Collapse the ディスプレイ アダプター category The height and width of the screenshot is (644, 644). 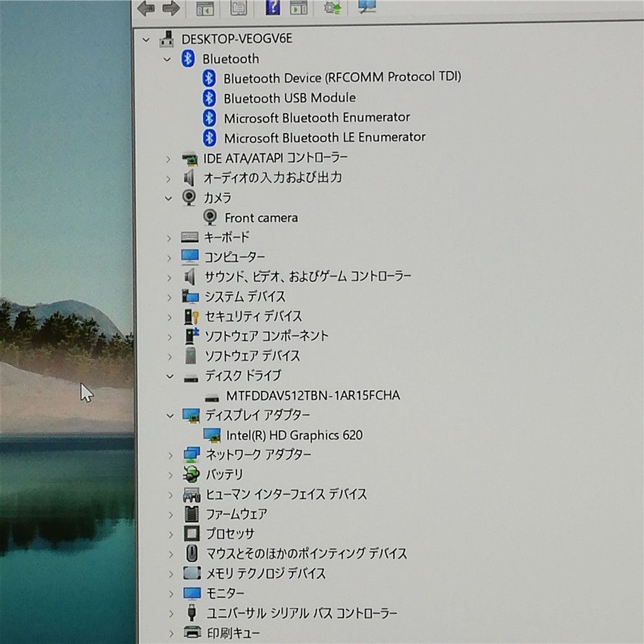point(169,415)
